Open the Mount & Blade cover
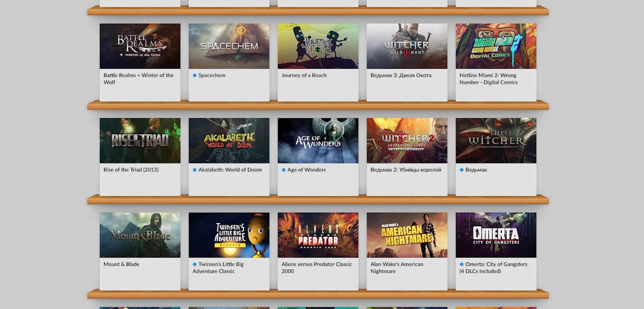644x309 pixels. tap(140, 235)
